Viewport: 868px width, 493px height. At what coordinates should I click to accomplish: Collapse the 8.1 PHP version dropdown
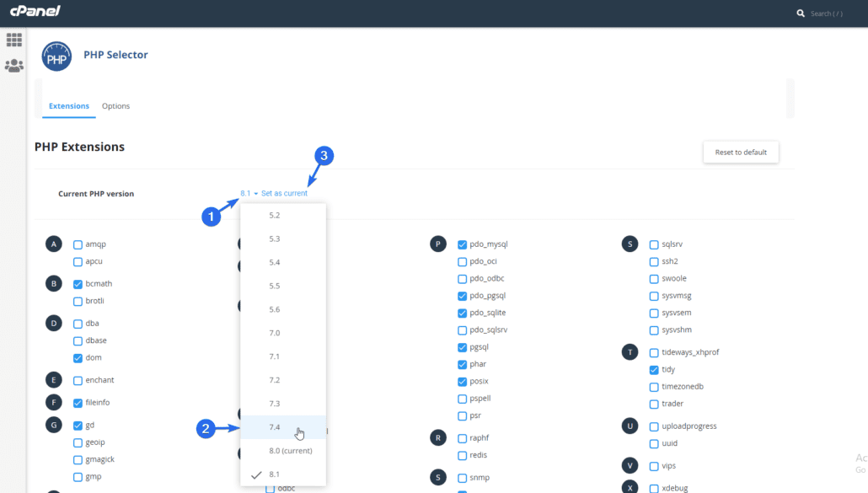point(249,193)
